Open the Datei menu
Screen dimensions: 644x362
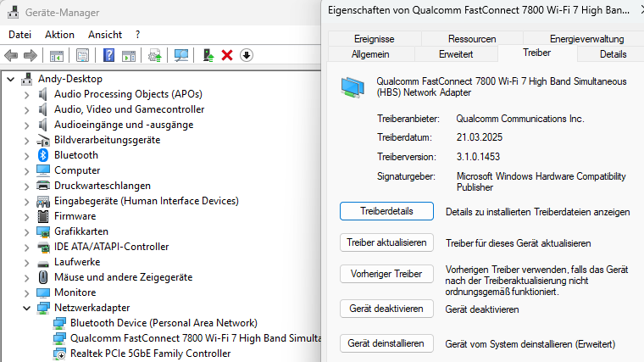click(x=19, y=35)
